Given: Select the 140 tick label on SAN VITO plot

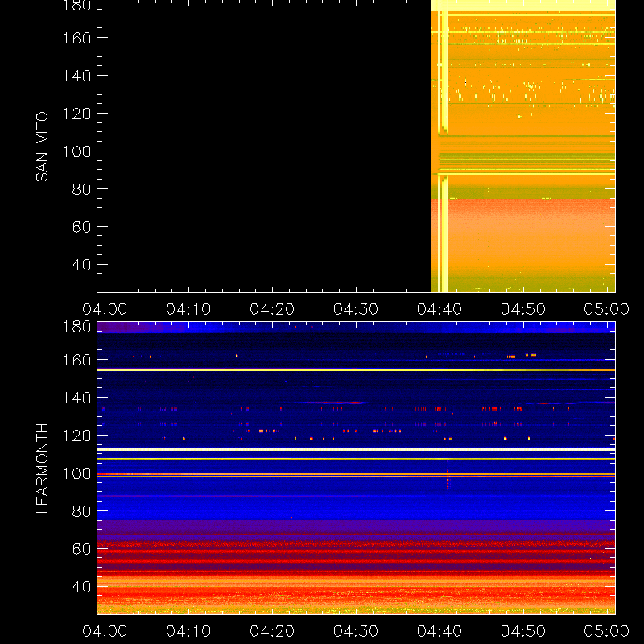Looking at the screenshot, I should click(x=76, y=76).
